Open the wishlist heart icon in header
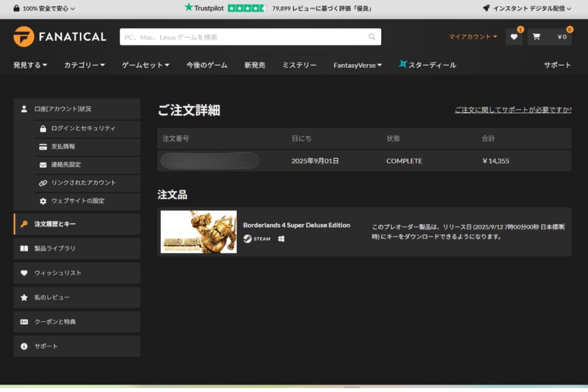This screenshot has width=588, height=392. click(514, 37)
